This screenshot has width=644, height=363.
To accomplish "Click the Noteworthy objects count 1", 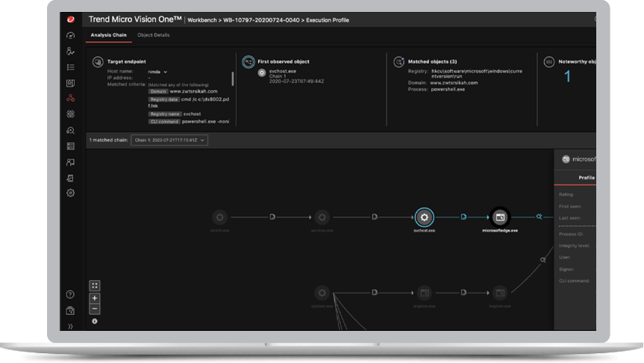I will [x=567, y=76].
